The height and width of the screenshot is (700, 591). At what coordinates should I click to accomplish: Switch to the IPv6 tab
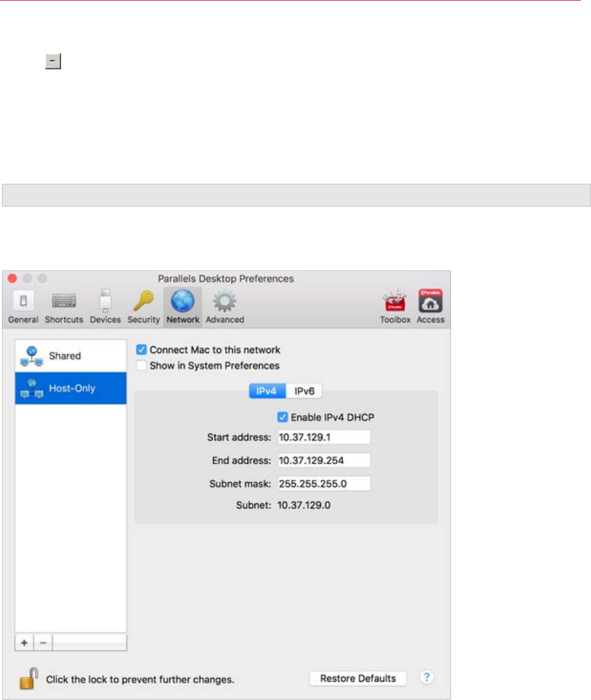[x=304, y=391]
